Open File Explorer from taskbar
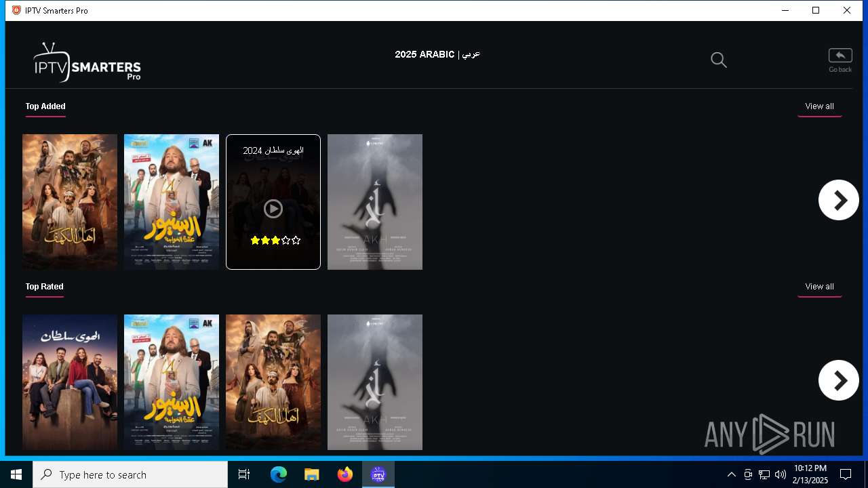The image size is (868, 488). tap(312, 474)
